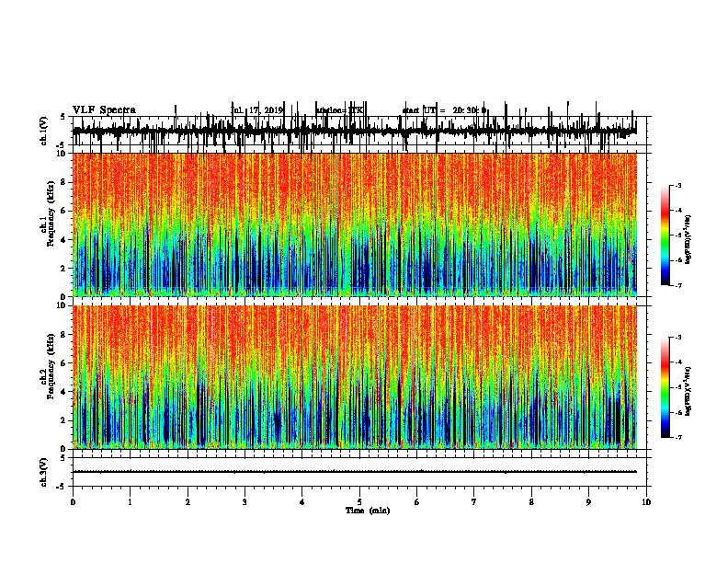Click the ch.1 voltage waveform plot

pos(355,131)
